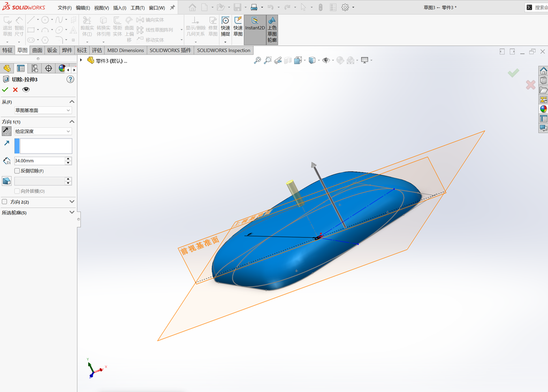Image resolution: width=548 pixels, height=392 pixels.
Task: Expand the 所选轮廓 section
Action: (72, 212)
